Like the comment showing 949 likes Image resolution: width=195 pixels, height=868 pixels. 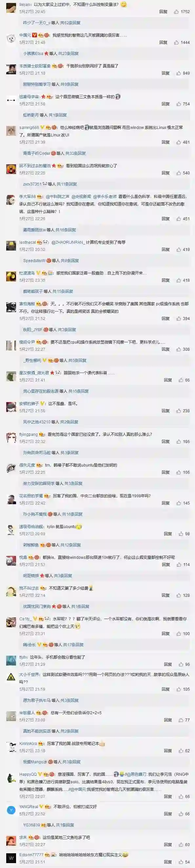coord(179,73)
